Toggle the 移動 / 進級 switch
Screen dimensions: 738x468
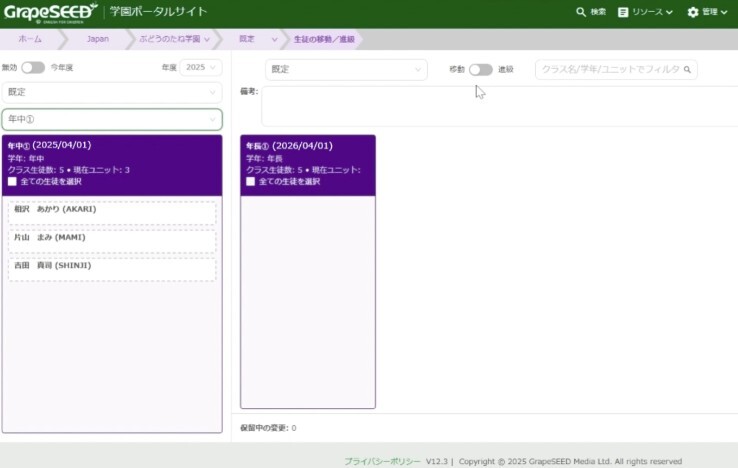(x=481, y=70)
